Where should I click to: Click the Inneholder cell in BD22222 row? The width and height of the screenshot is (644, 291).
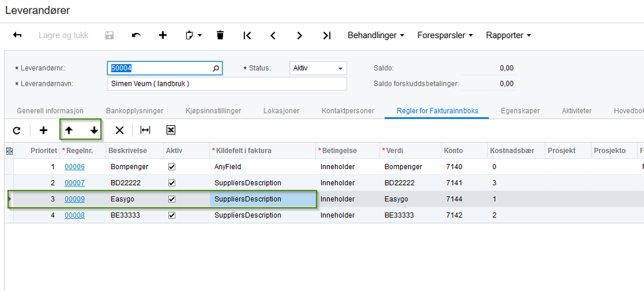point(348,183)
